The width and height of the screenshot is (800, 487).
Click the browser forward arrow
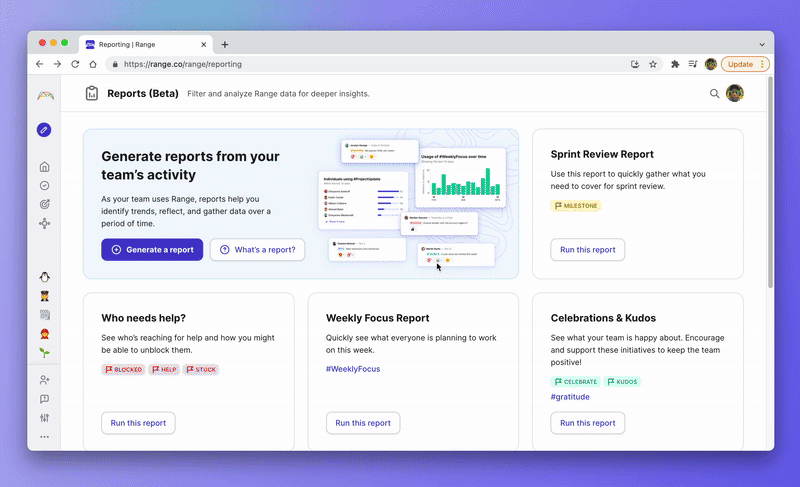pos(57,64)
